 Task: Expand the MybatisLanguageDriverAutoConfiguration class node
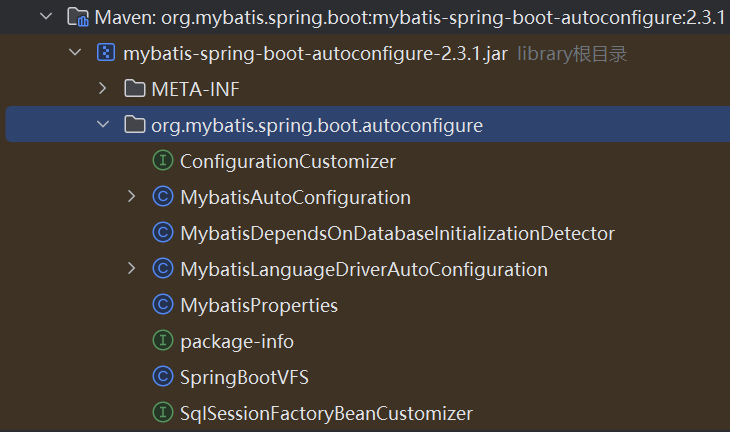pos(132,269)
